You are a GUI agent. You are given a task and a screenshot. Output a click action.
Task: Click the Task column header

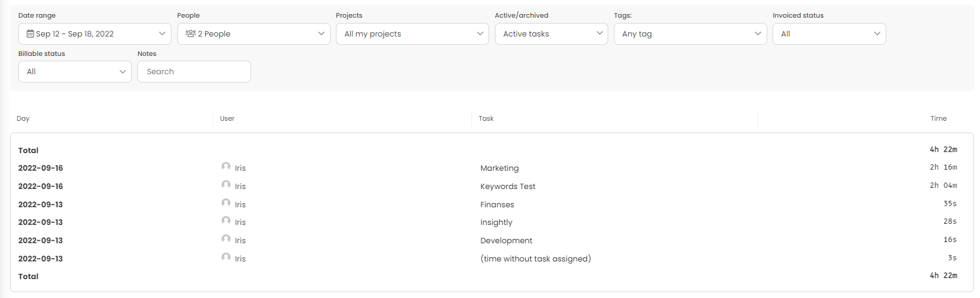pyautogui.click(x=486, y=119)
